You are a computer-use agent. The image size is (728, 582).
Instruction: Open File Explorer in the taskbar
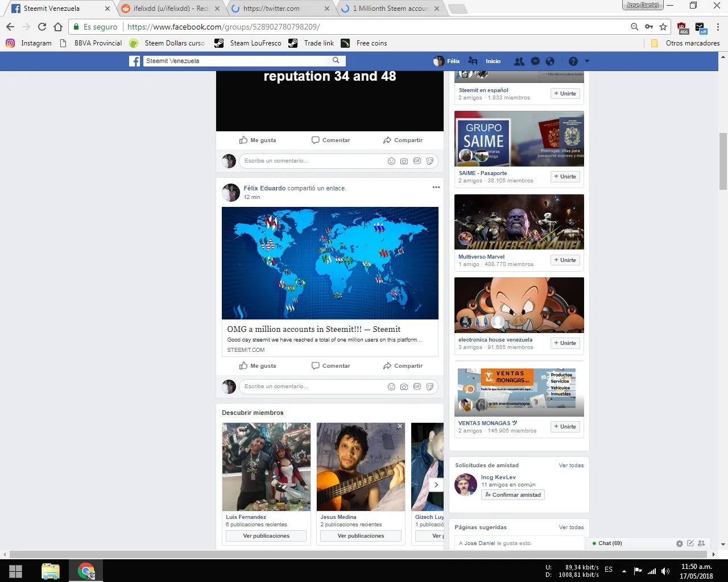click(x=51, y=571)
